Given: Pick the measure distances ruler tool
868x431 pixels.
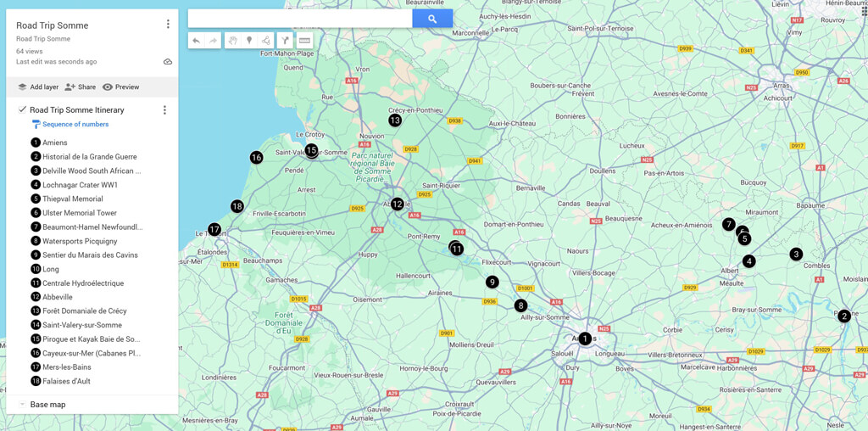Looking at the screenshot, I should point(304,41).
